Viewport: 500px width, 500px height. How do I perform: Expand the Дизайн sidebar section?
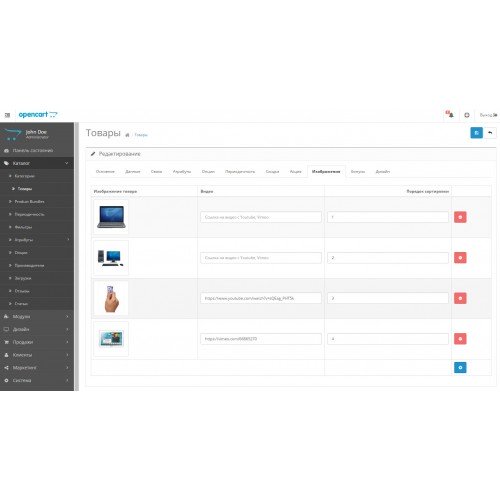[x=37, y=329]
